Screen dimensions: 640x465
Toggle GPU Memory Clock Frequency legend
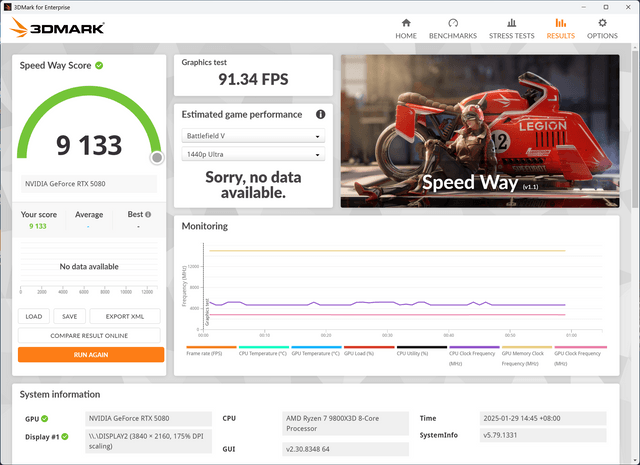click(527, 356)
